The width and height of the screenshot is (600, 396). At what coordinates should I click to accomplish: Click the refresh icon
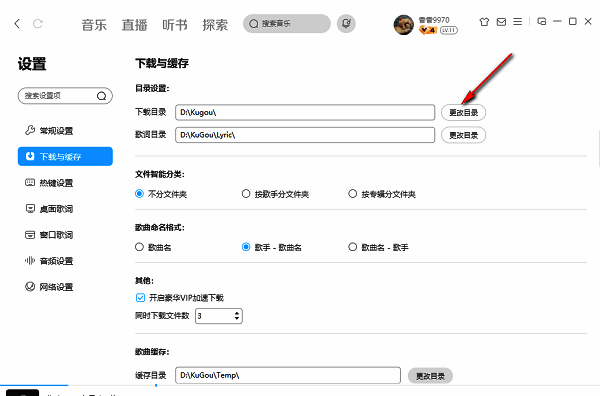pos(38,24)
